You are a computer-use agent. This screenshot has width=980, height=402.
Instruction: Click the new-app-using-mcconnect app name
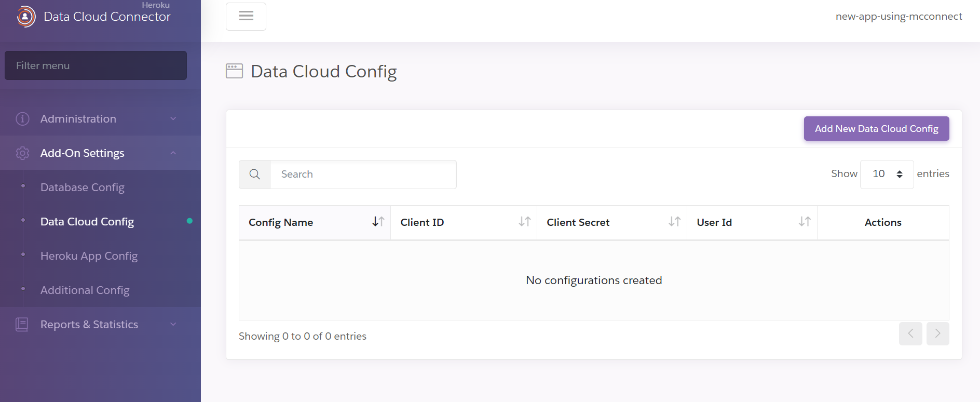coord(899,16)
